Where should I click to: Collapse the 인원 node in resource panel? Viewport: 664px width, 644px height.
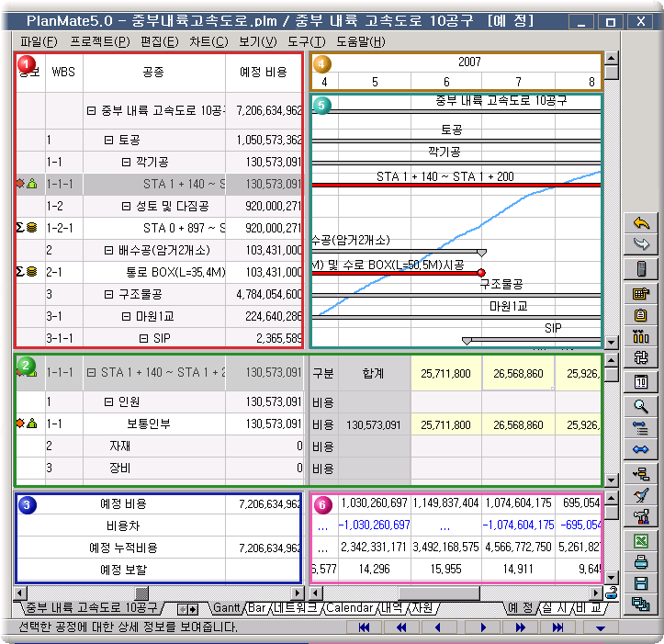[109, 401]
